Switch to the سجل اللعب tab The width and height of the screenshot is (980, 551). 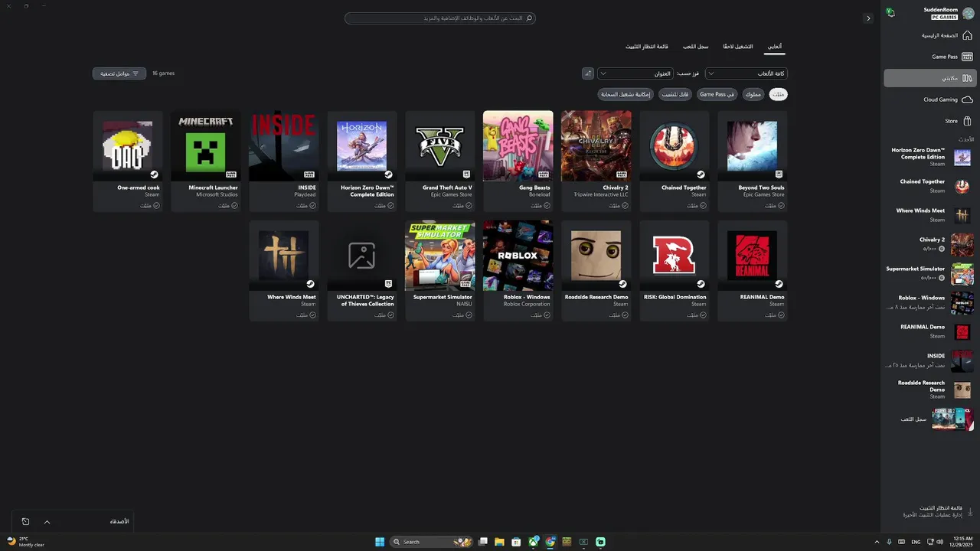pyautogui.click(x=696, y=47)
